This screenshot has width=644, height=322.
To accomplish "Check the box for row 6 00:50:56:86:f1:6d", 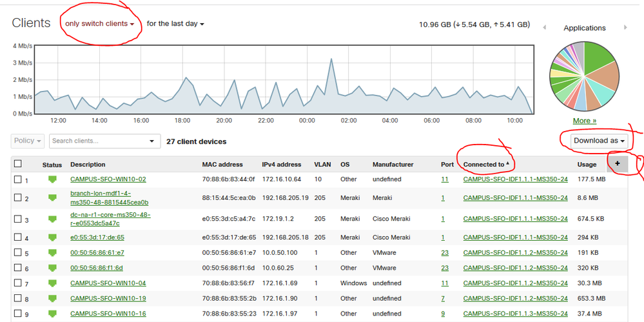I will click(x=17, y=268).
